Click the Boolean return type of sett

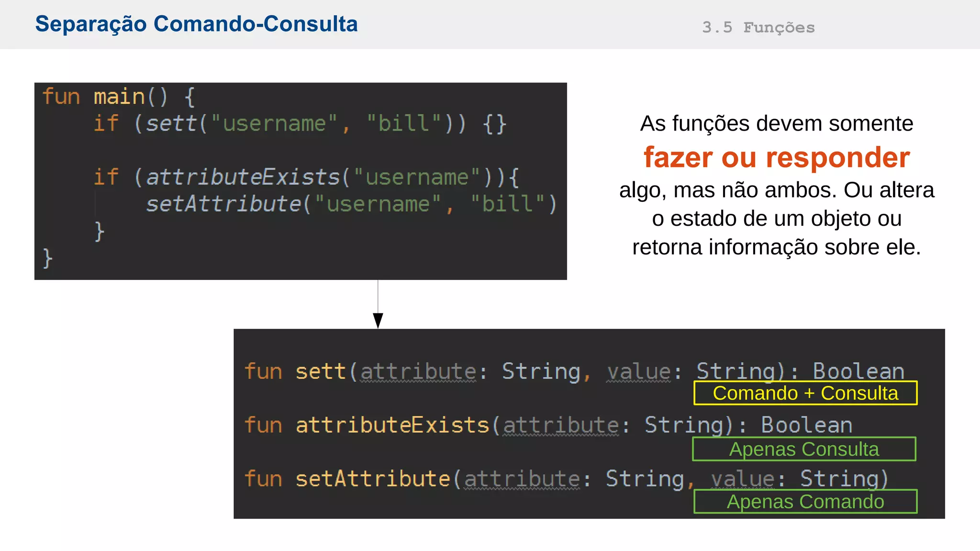pyautogui.click(x=858, y=371)
